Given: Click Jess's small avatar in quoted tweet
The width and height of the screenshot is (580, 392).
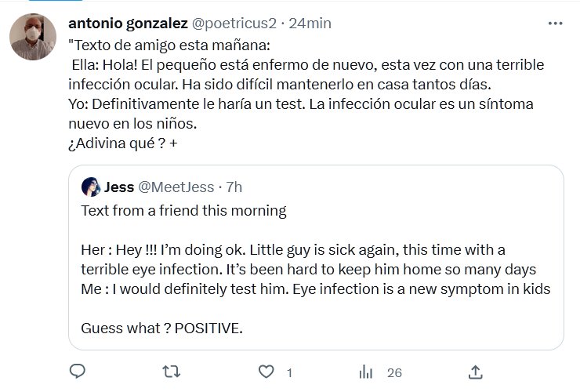Looking at the screenshot, I should click(x=90, y=187).
